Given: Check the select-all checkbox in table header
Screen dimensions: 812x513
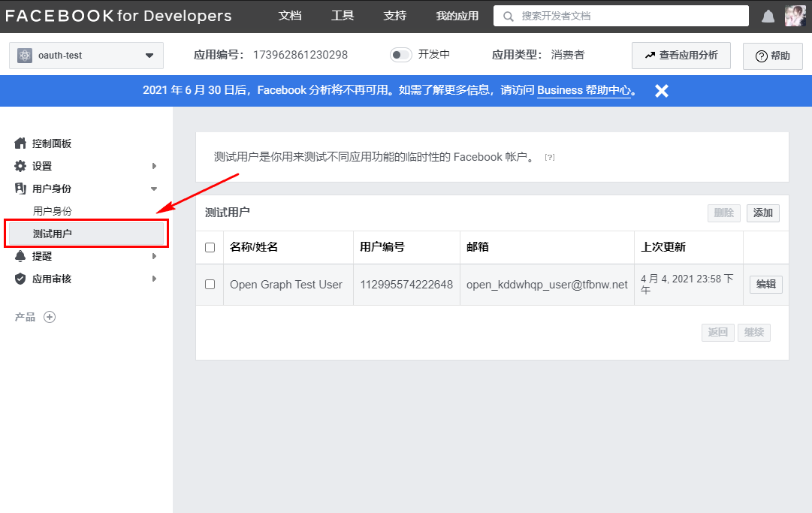Looking at the screenshot, I should click(x=210, y=247).
